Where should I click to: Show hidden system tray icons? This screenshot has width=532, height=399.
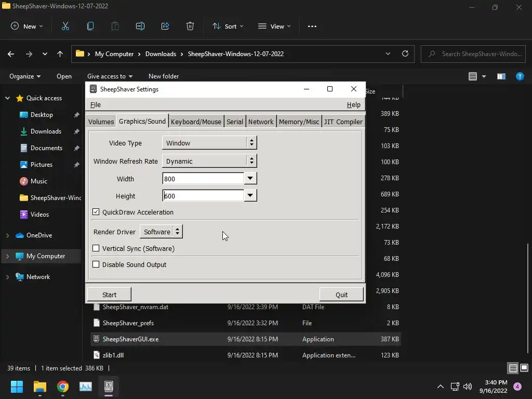(441, 387)
